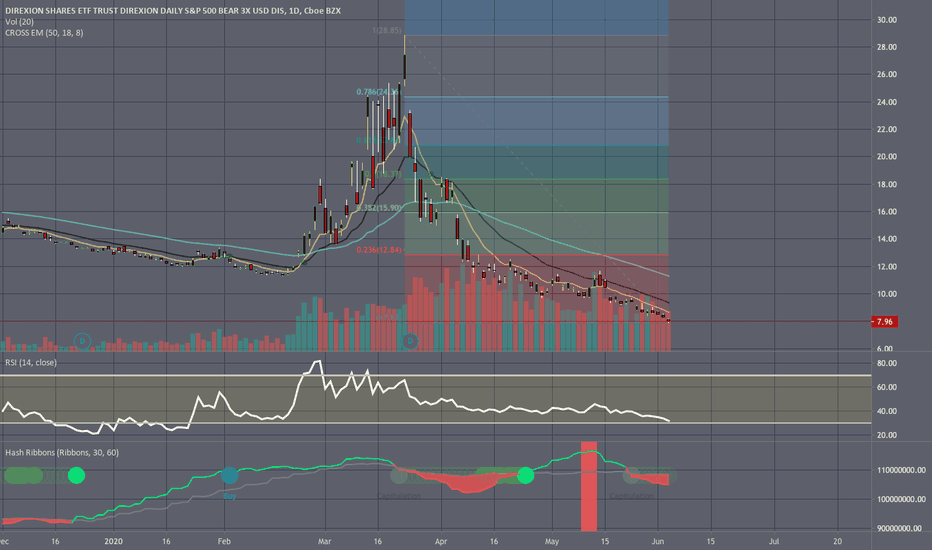This screenshot has height=550, width=932.
Task: Click the Jul label on time axis
Action: point(774,541)
